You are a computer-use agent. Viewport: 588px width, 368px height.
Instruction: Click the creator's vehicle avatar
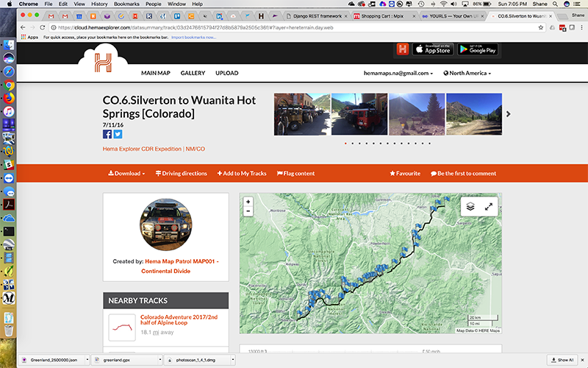pos(166,224)
